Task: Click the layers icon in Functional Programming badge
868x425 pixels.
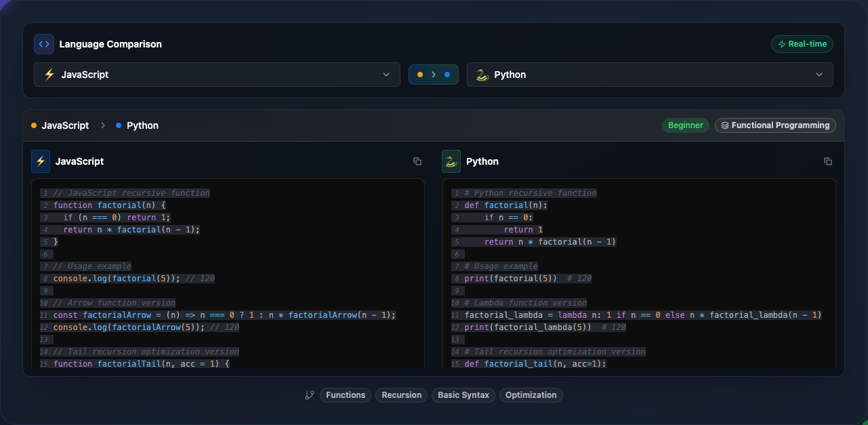Action: (x=725, y=125)
